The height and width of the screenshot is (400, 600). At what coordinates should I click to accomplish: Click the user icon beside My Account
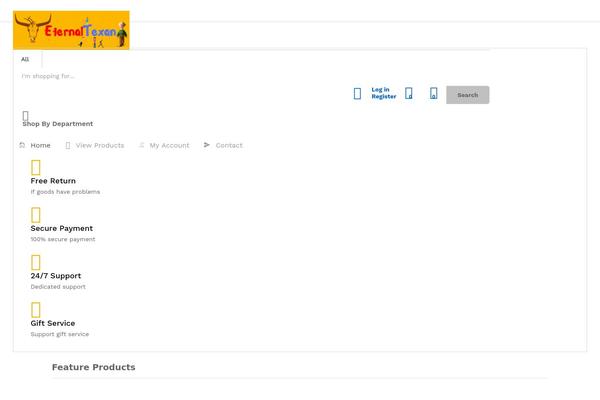pos(142,145)
